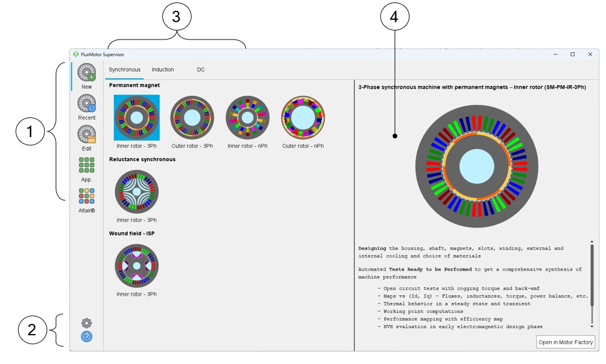Open the settings gear icon
606x364 pixels.
pyautogui.click(x=87, y=323)
